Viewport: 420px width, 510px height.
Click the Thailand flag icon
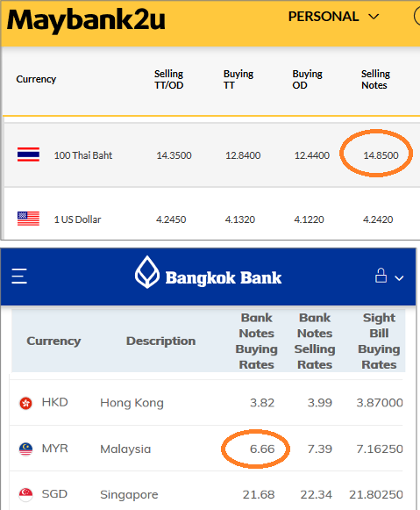click(28, 154)
